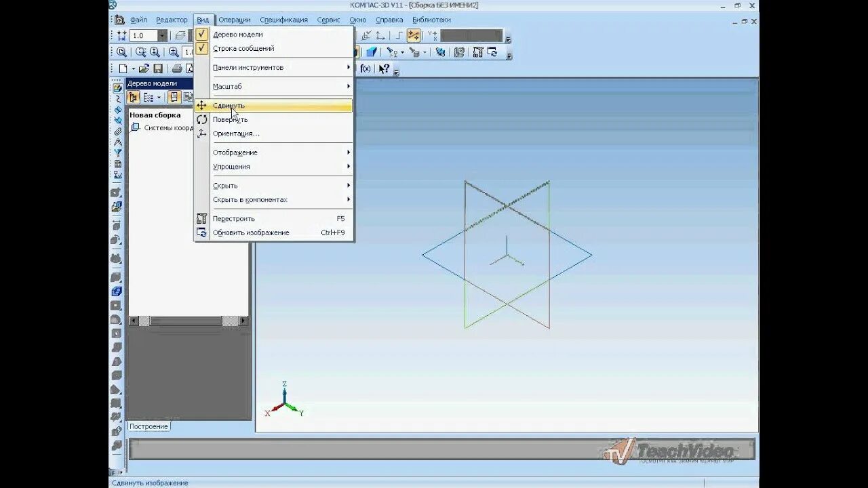Click the spatial curves icon in the side panel
Image resolution: width=868 pixels, height=488 pixels.
coord(118,98)
